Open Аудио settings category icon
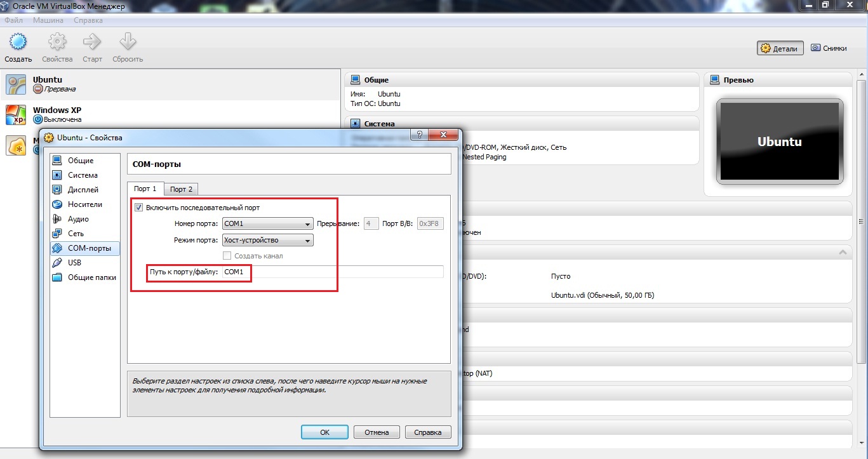Viewport: 868px width, 459px height. coord(57,218)
